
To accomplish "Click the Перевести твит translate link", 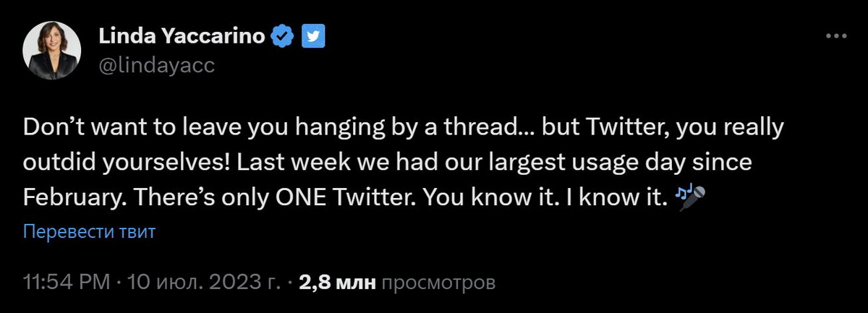I will (90, 233).
